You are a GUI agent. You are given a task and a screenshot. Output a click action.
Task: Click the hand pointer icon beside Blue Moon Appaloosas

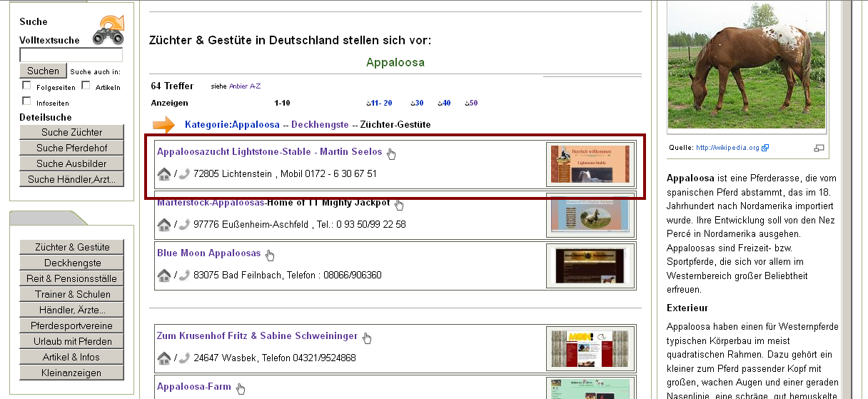270,255
